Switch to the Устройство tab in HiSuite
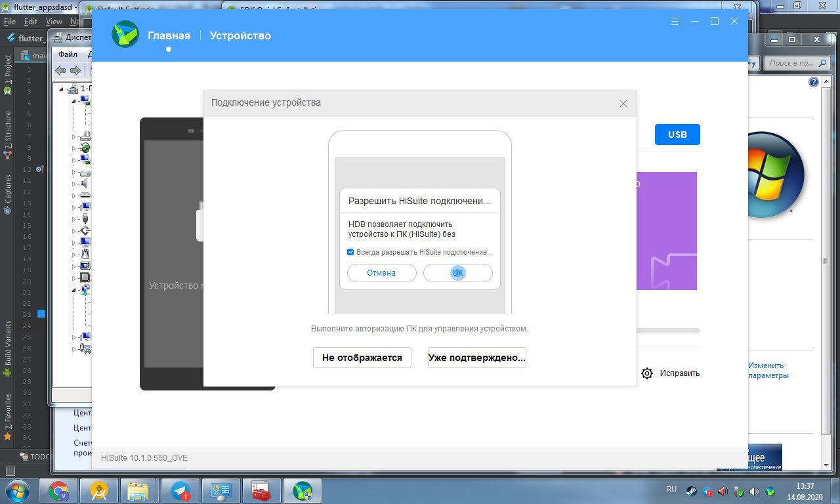 240,35
